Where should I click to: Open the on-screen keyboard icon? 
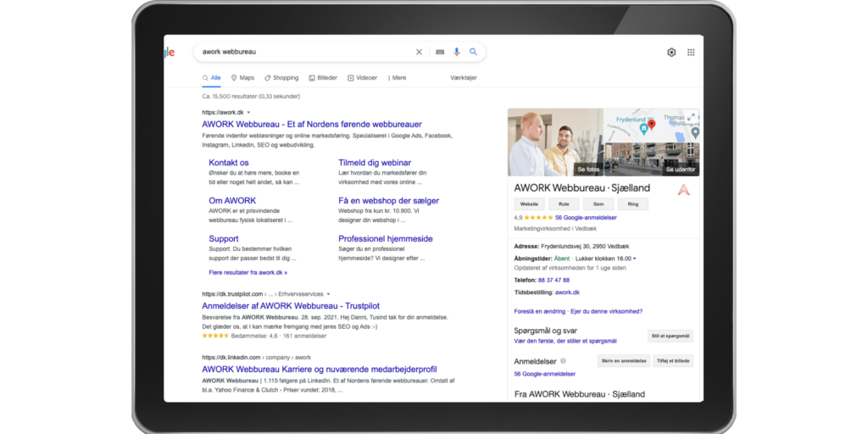click(x=440, y=52)
